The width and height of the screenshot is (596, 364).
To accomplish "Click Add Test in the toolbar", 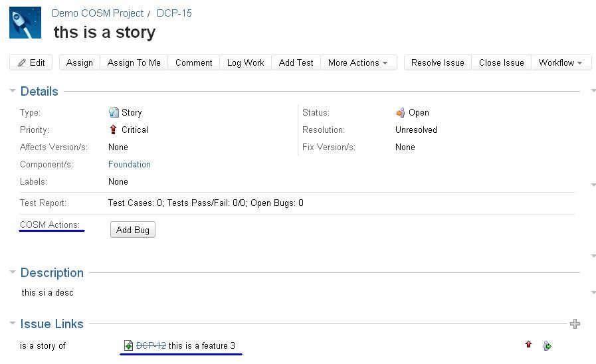I will (x=296, y=62).
